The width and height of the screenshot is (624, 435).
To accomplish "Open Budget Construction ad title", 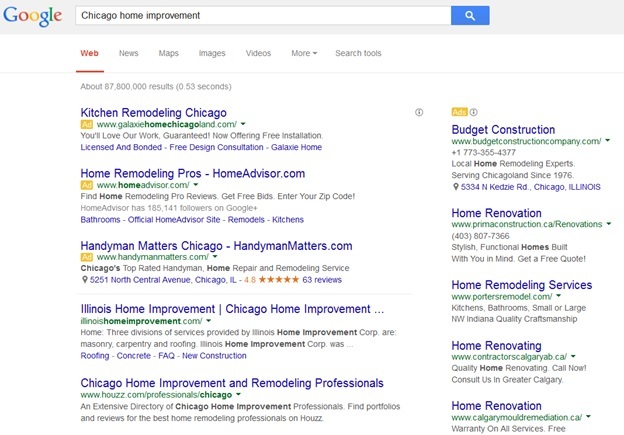I will [x=503, y=130].
